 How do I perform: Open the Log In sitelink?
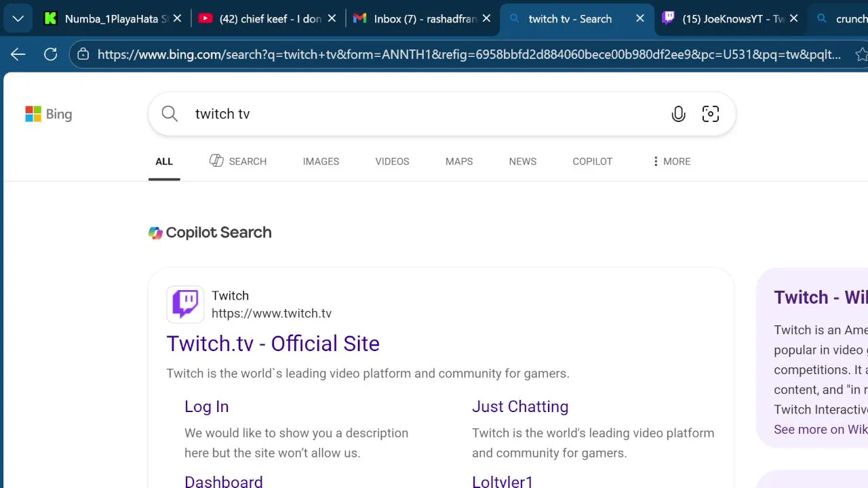[207, 407]
